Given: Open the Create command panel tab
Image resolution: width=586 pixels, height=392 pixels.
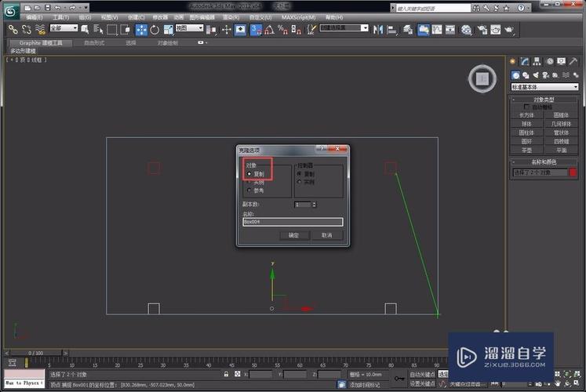Looking at the screenshot, I should (513, 61).
